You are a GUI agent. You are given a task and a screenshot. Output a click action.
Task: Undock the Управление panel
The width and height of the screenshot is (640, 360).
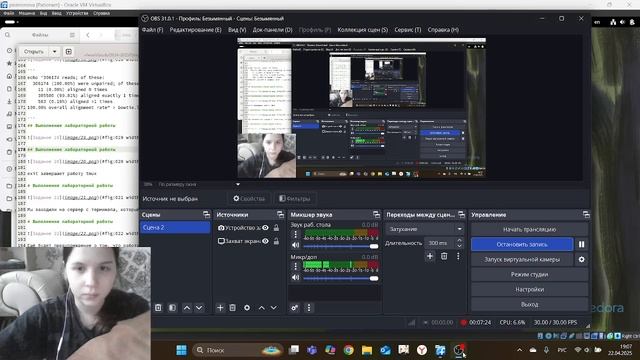(586, 215)
